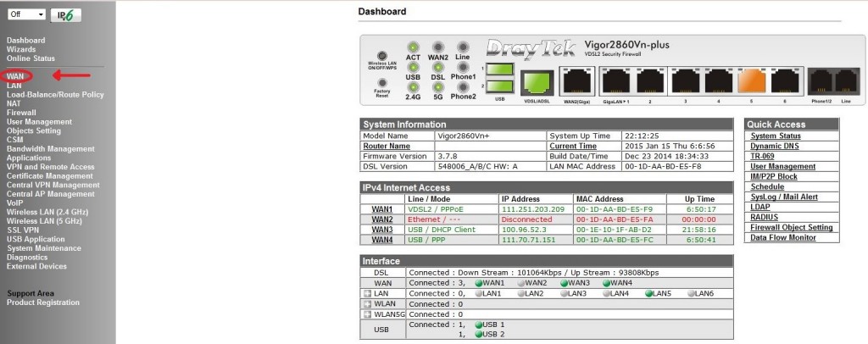Click the ACT LED indicator
868x344 pixels.
click(x=413, y=47)
